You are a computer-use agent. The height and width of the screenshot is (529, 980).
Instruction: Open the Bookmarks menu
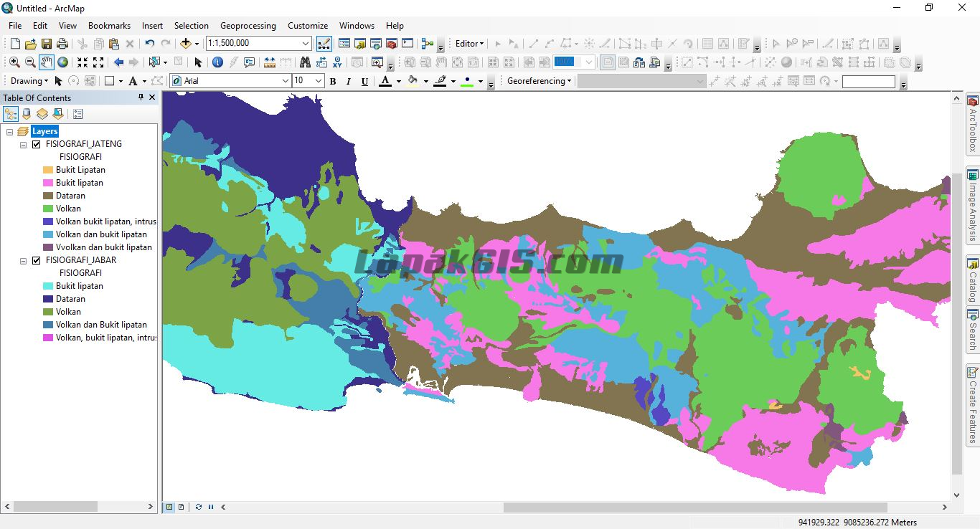coord(109,25)
